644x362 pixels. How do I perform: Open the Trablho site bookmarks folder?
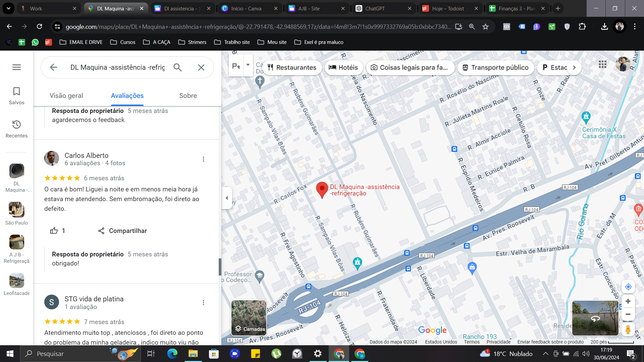232,42
